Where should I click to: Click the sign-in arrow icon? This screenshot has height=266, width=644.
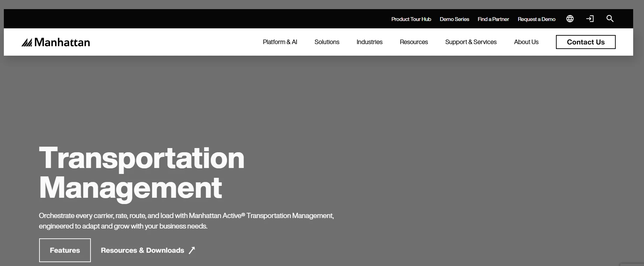click(x=590, y=19)
